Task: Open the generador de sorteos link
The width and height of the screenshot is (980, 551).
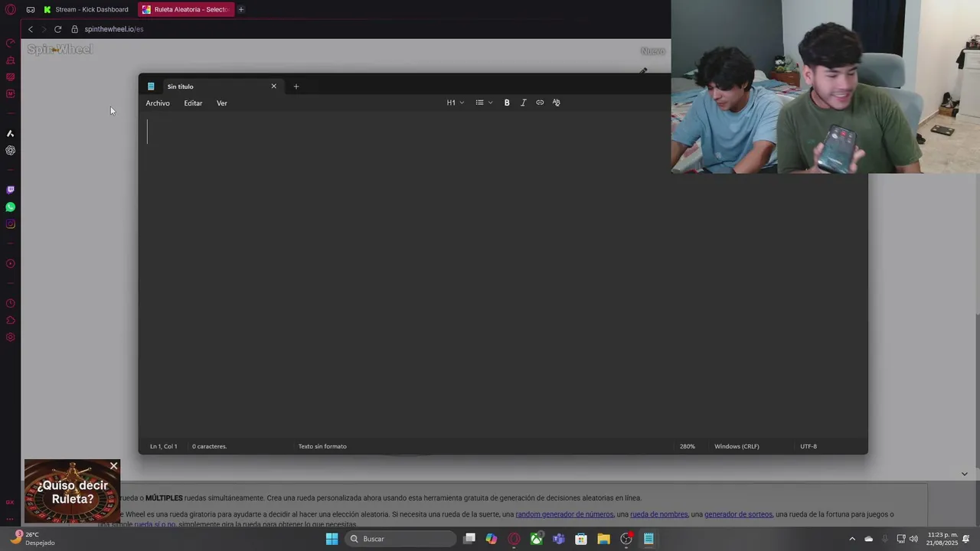Action: coord(738,514)
